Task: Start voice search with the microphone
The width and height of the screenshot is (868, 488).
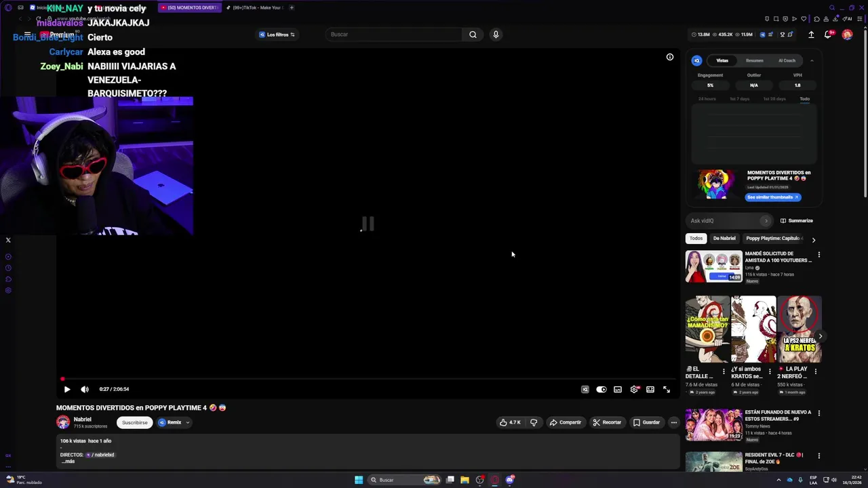Action: tap(496, 35)
